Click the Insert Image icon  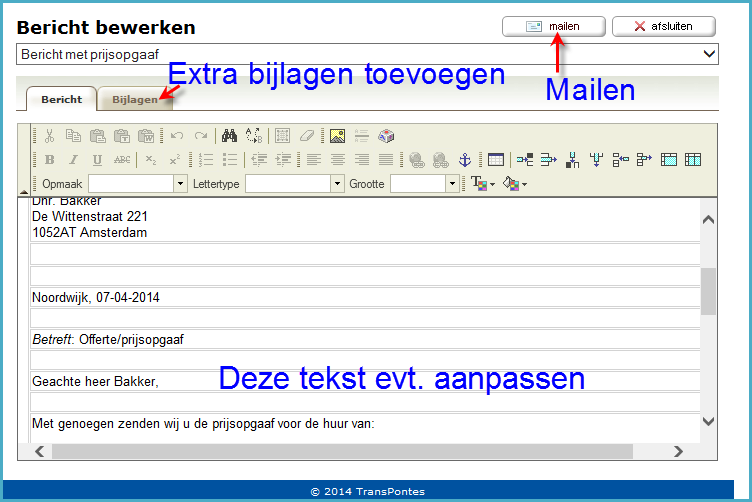click(337, 136)
